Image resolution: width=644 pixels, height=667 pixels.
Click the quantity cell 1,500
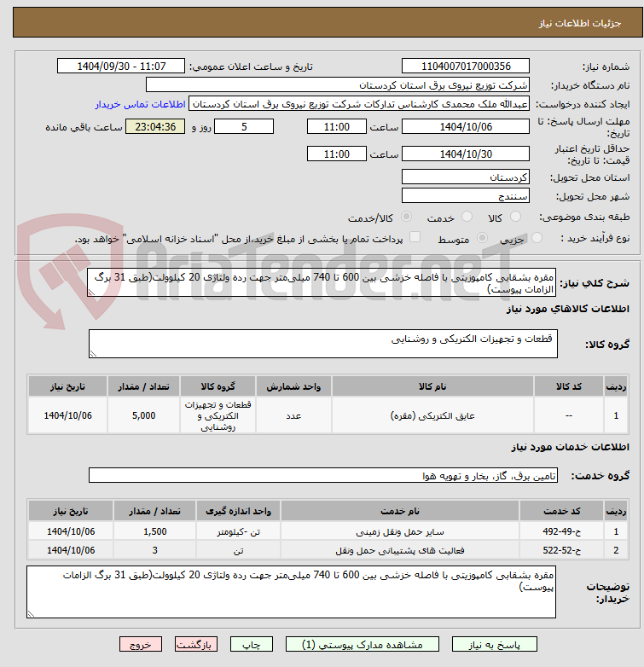[155, 531]
